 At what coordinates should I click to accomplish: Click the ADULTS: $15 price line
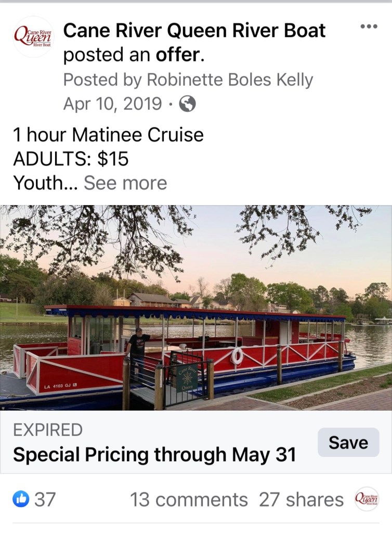(x=71, y=159)
